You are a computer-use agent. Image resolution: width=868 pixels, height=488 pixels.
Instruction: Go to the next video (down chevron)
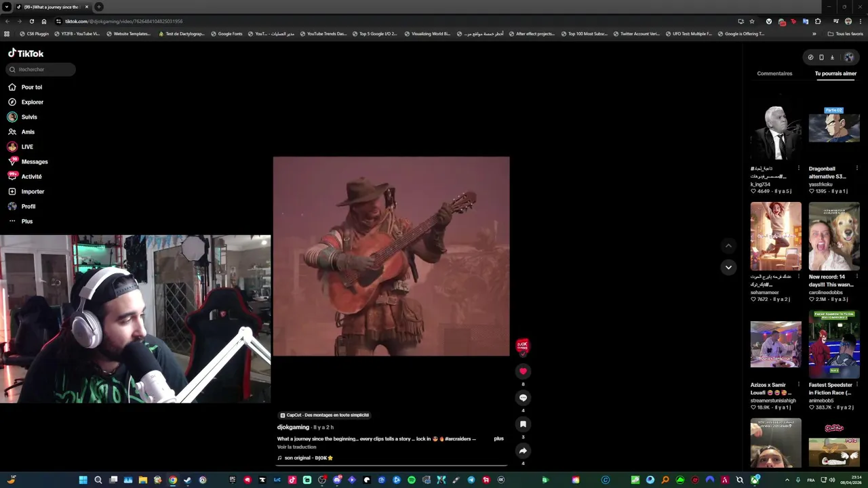pos(728,267)
